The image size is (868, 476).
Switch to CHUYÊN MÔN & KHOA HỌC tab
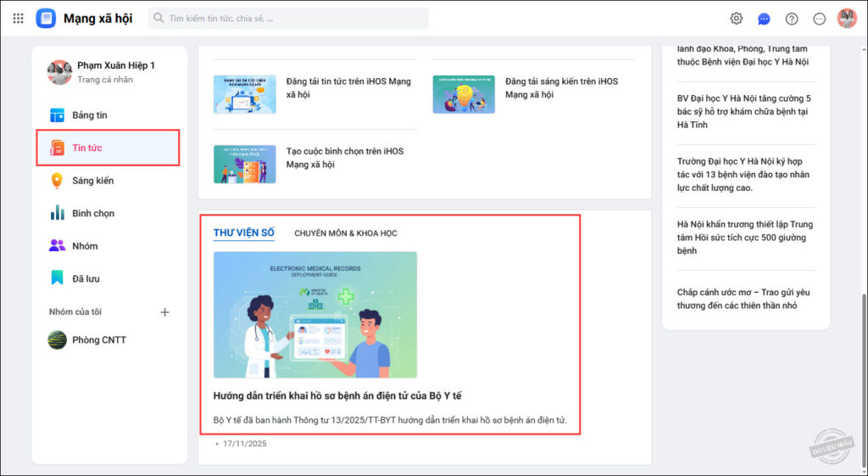346,233
